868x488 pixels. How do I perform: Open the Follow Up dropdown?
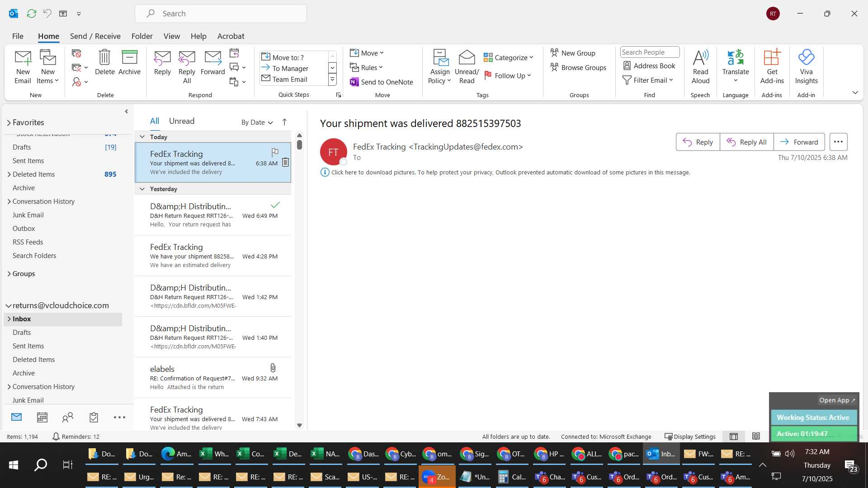(508, 75)
